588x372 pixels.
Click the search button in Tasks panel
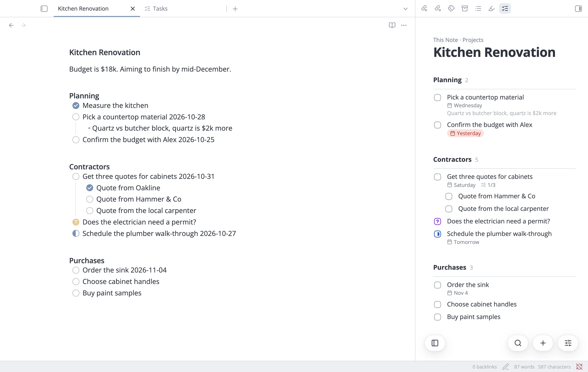pyautogui.click(x=518, y=343)
